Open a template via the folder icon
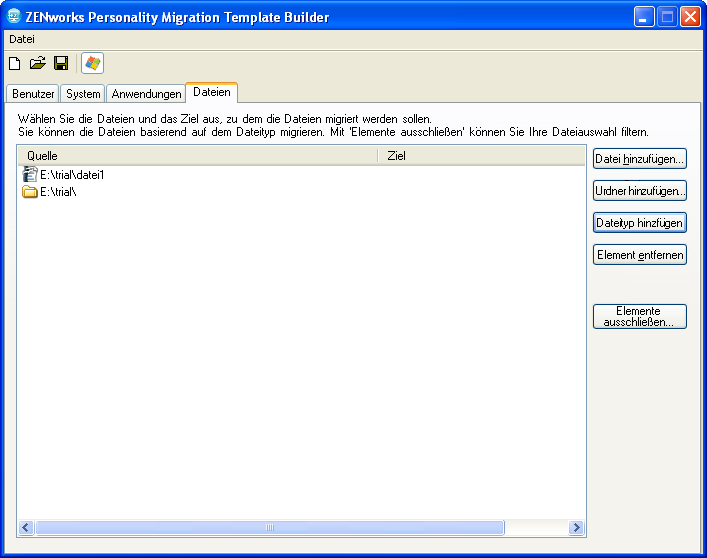707x558 pixels. [38, 63]
